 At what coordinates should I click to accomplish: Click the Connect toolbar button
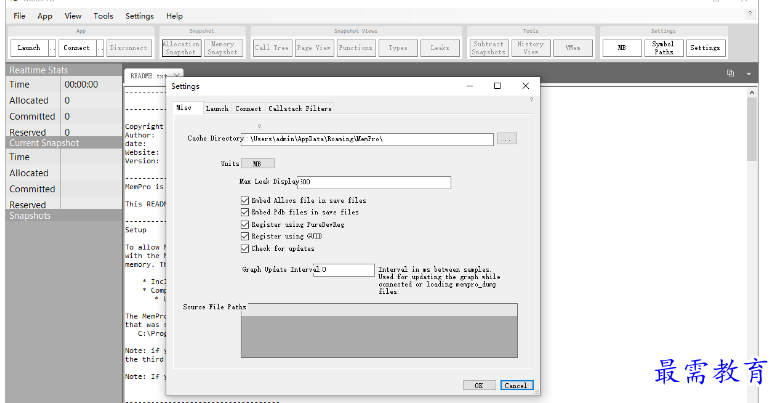point(76,47)
